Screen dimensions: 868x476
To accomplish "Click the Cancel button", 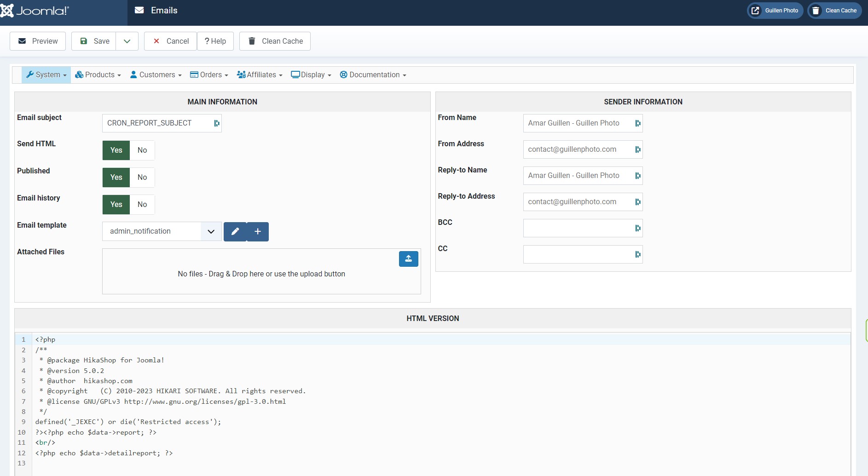I will click(x=170, y=41).
